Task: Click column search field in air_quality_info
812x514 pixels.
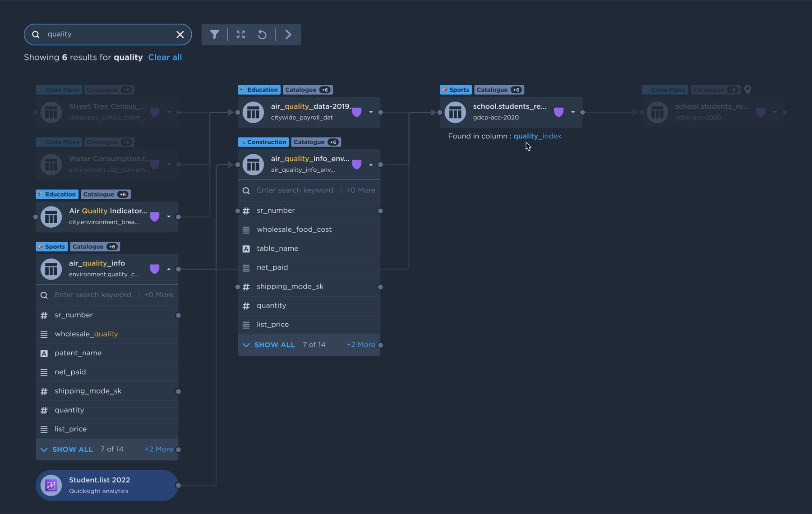Action: click(x=93, y=295)
